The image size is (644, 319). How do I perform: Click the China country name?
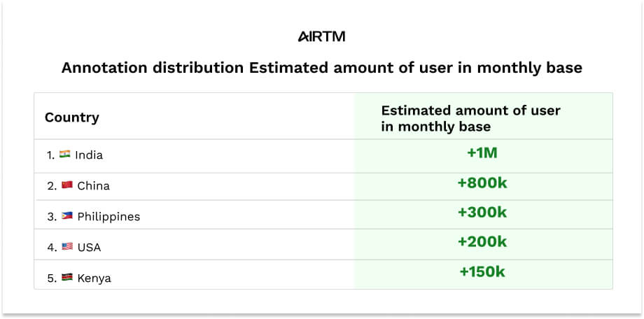94,186
